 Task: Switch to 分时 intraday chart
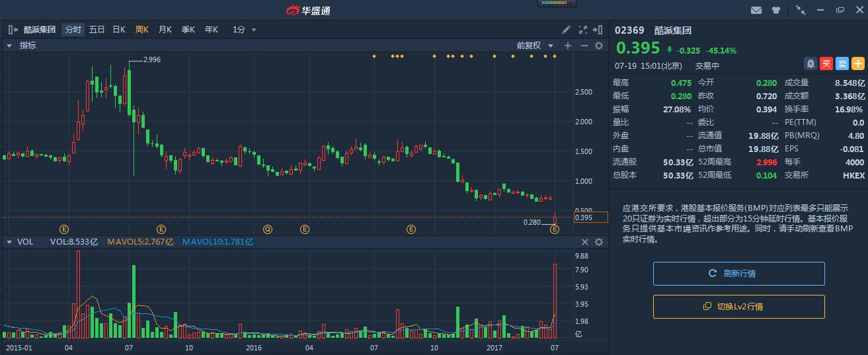click(73, 30)
